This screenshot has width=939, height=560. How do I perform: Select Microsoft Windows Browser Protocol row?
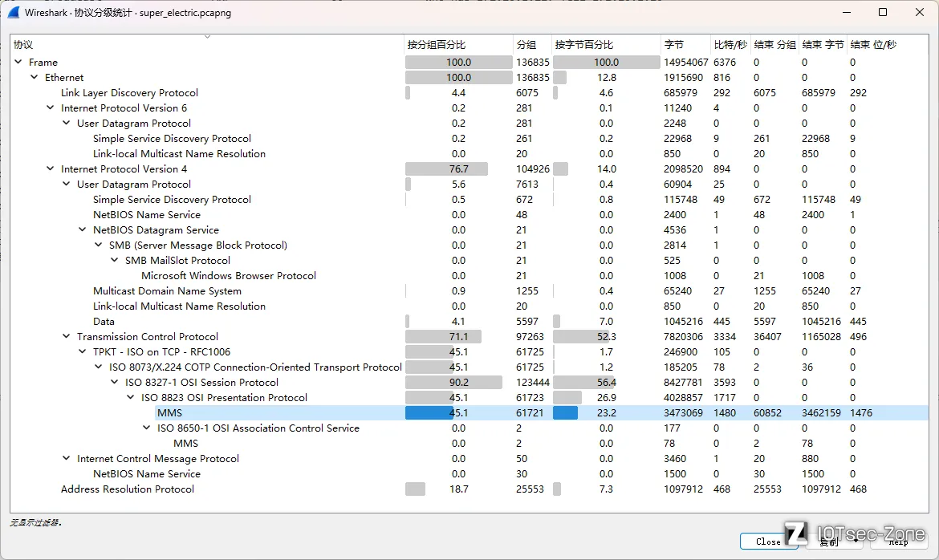[469, 275]
